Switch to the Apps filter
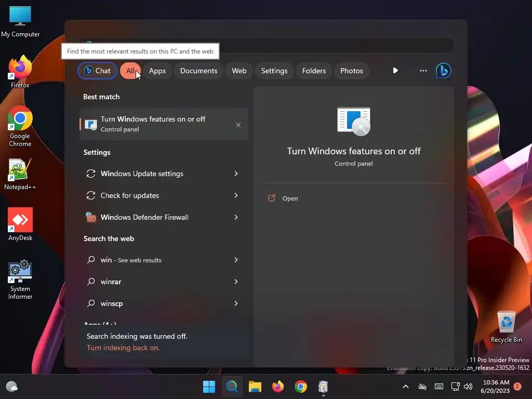The height and width of the screenshot is (399, 532). (x=157, y=71)
